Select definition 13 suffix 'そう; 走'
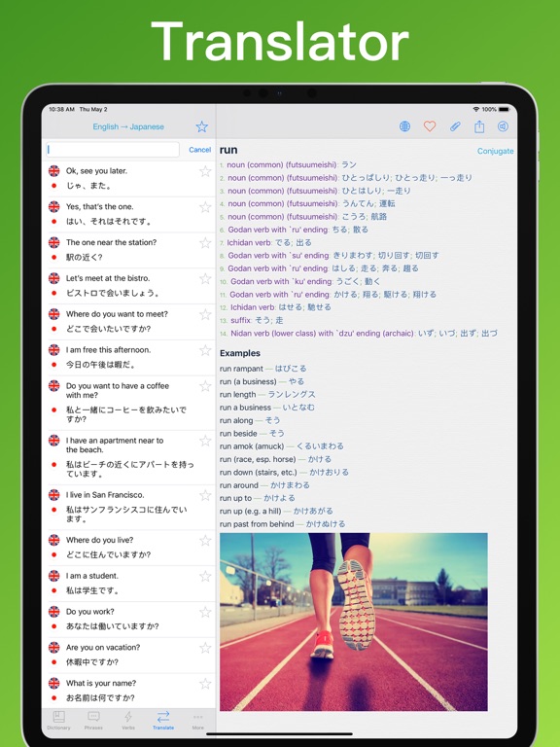560x747 pixels. point(252,320)
